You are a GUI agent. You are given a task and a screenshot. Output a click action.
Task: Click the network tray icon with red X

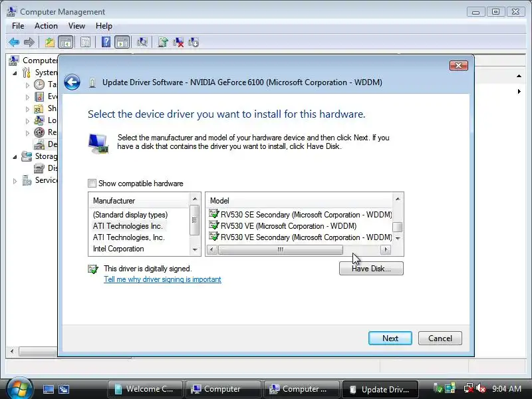(469, 388)
